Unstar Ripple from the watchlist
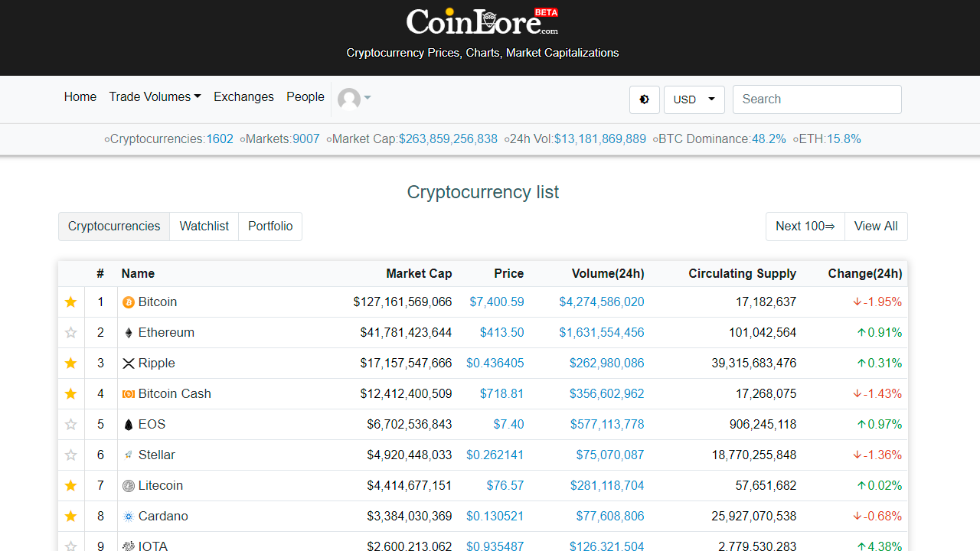 point(71,364)
